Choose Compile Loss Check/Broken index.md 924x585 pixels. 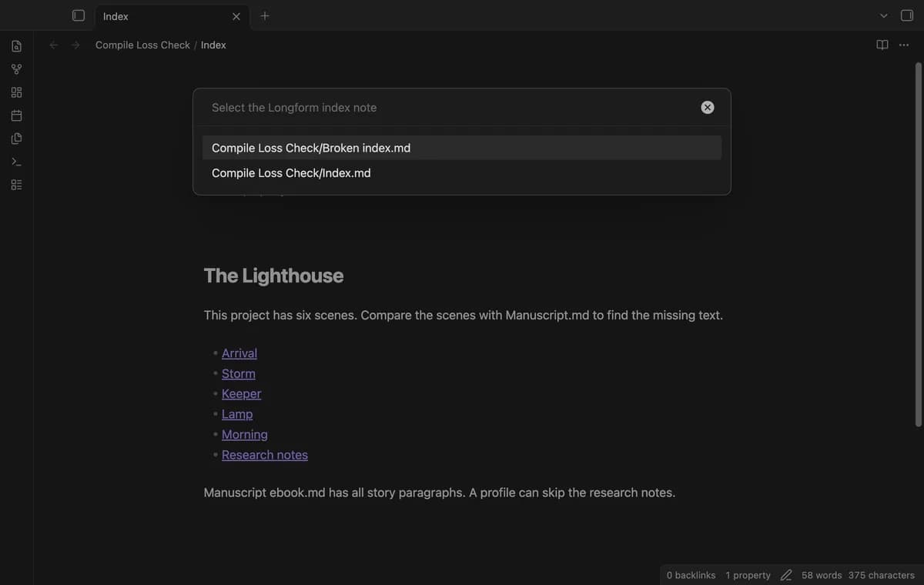coord(462,148)
